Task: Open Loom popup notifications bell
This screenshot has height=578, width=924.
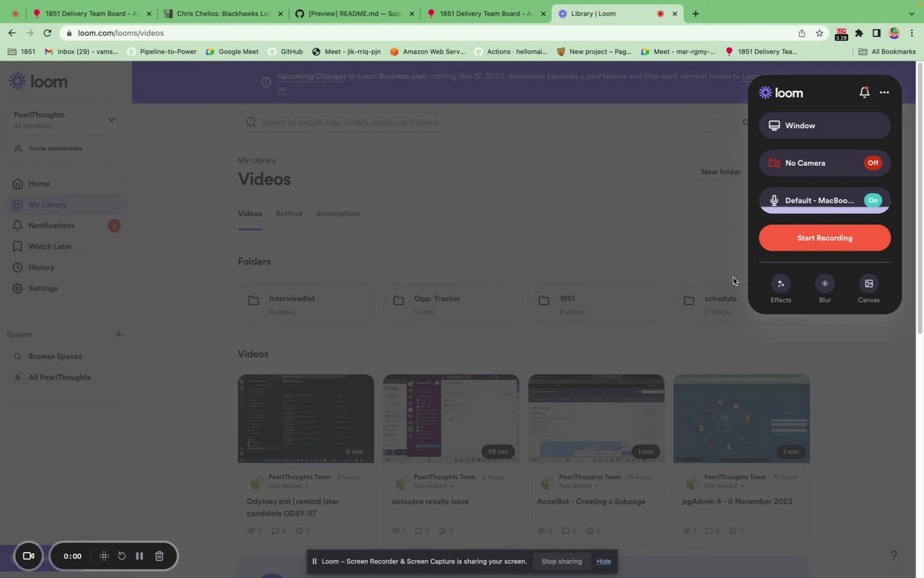Action: 864,92
